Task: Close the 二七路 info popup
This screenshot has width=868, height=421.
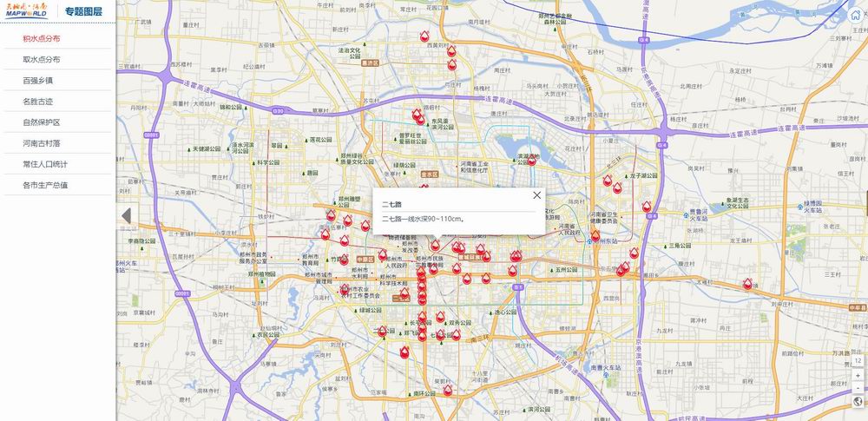Action: (536, 196)
